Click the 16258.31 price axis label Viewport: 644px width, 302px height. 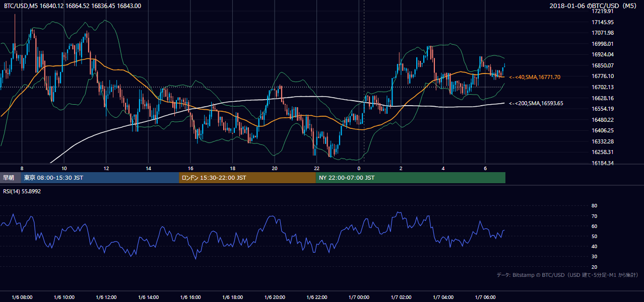[602, 152]
